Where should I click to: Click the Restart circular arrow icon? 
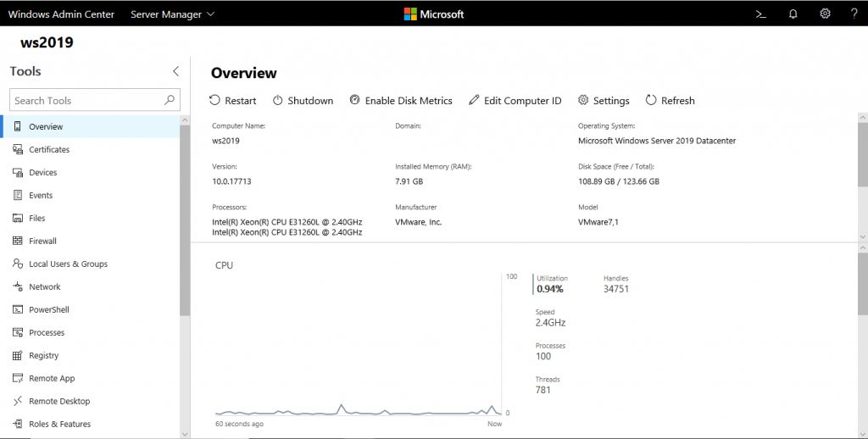click(x=214, y=100)
